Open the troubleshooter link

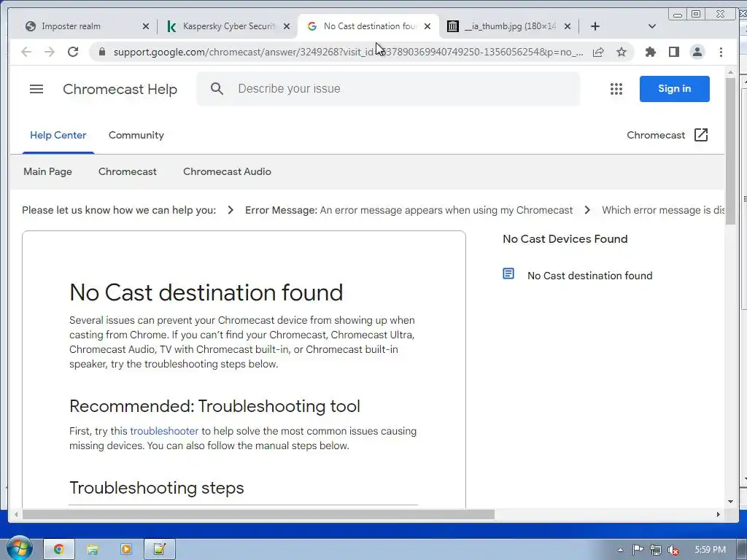164,431
